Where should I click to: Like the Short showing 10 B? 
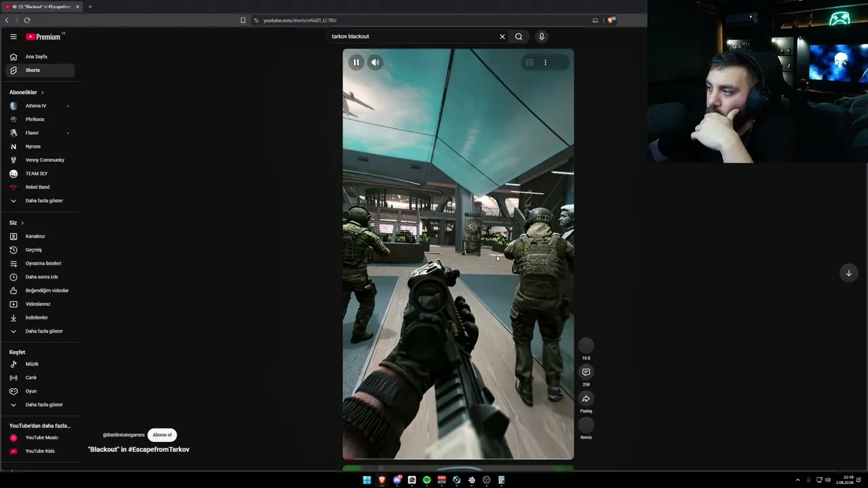pos(586,346)
